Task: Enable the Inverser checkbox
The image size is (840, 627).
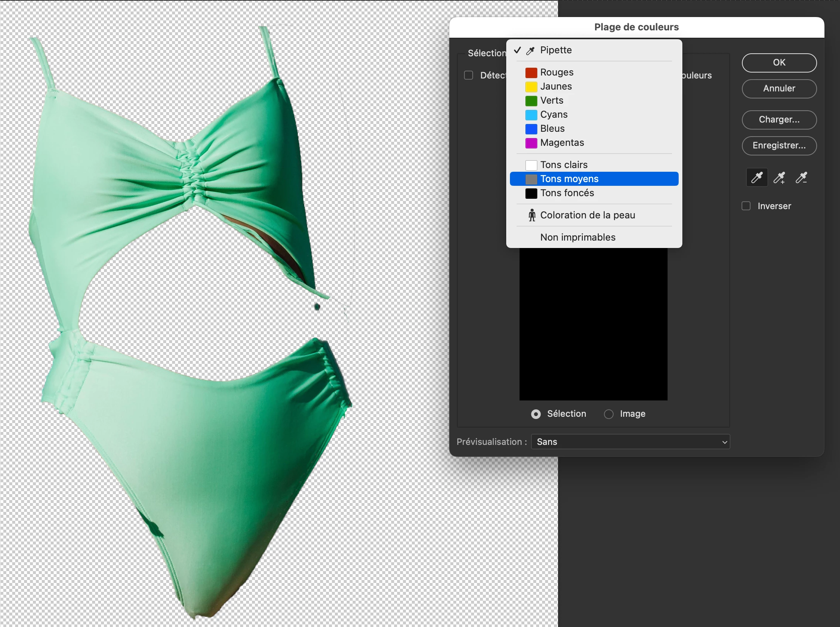Action: 746,206
